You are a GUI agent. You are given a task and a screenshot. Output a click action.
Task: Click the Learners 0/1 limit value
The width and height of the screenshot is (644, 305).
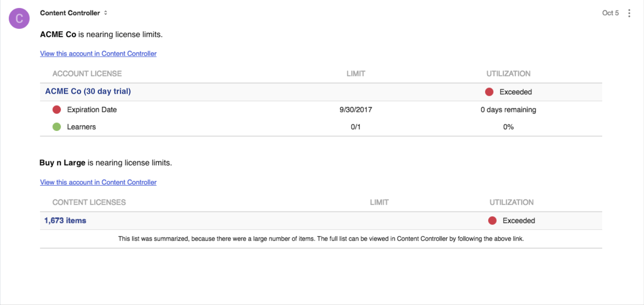[x=356, y=127]
